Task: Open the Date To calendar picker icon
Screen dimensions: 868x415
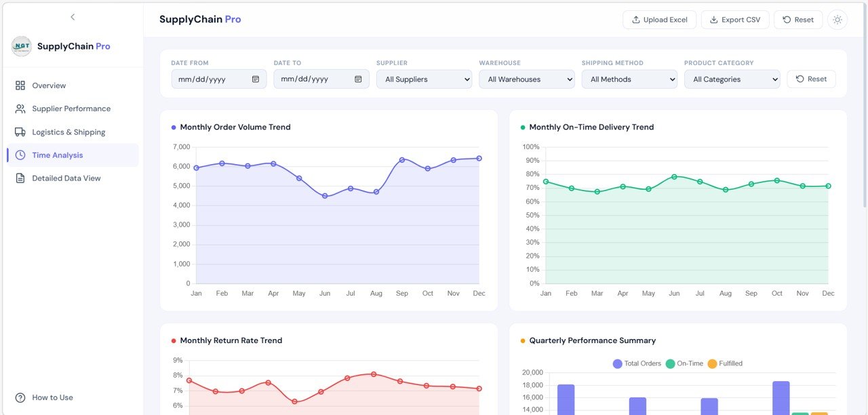Action: 358,79
